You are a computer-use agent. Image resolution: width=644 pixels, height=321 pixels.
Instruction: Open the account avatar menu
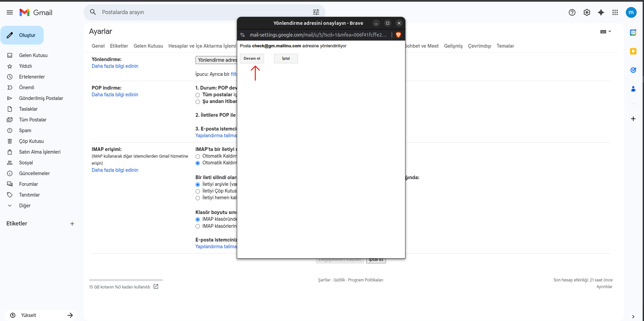[631, 12]
